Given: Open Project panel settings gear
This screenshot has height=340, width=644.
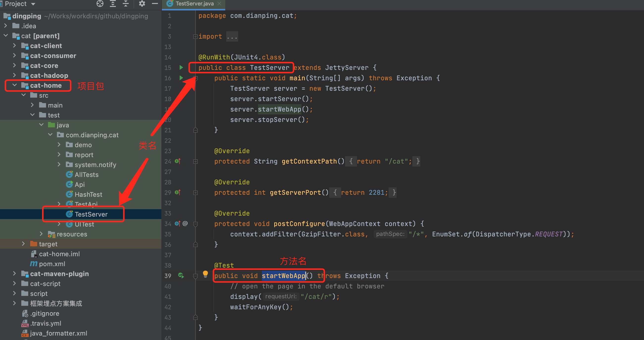Looking at the screenshot, I should (142, 3).
